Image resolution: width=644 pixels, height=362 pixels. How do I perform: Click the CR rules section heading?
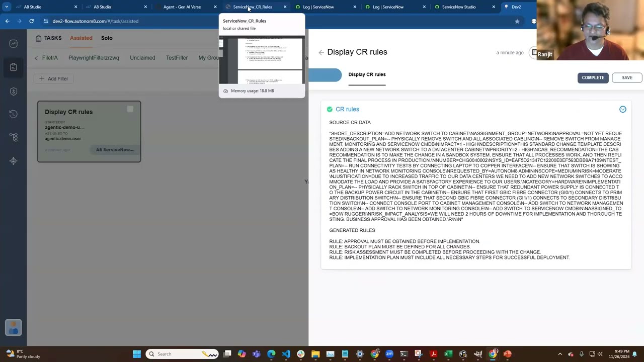(347, 109)
